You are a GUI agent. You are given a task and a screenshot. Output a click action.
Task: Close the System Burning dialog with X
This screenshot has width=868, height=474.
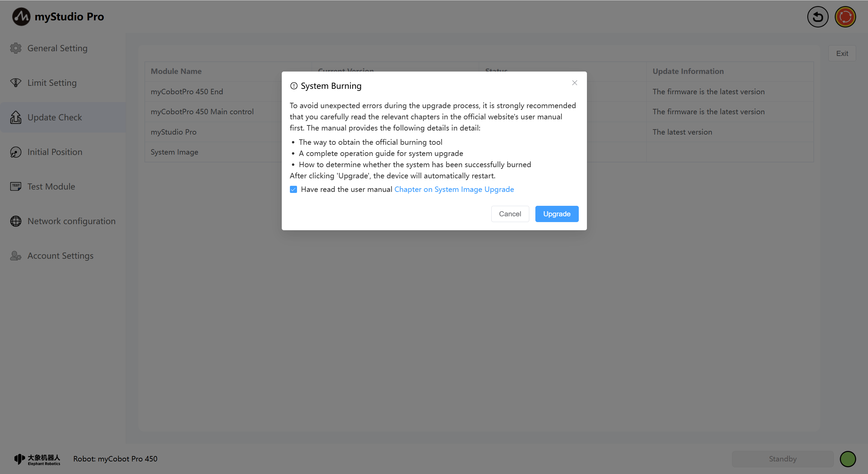pos(574,83)
